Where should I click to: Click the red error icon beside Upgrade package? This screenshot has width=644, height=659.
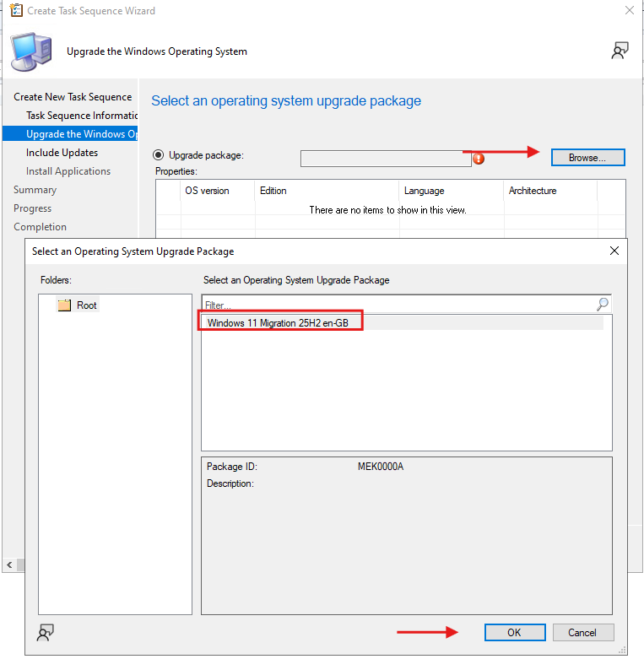[x=479, y=158]
